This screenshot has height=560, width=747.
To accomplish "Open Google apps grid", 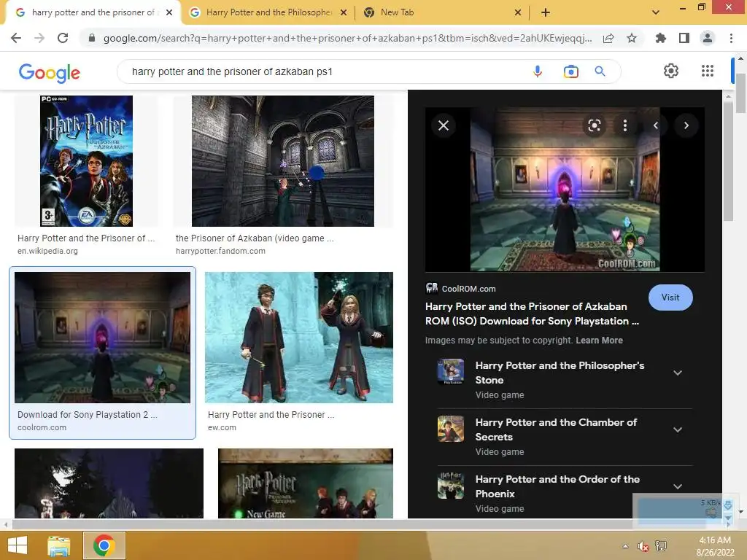I will 708,71.
